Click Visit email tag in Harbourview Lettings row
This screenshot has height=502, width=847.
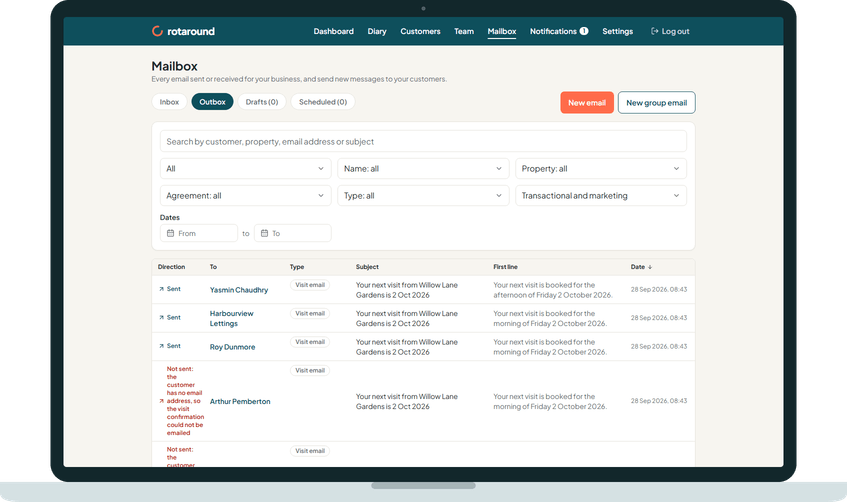tap(310, 313)
